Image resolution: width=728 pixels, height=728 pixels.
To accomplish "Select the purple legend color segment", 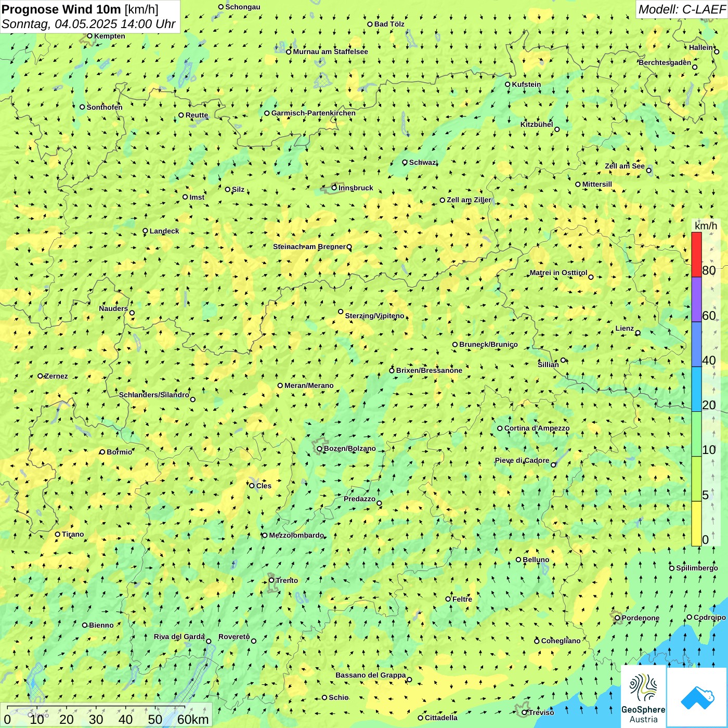I will click(x=696, y=300).
